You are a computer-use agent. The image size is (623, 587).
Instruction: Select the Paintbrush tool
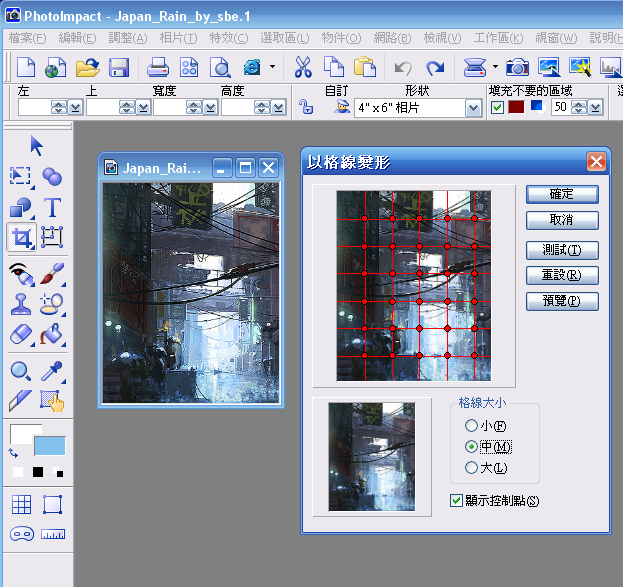click(x=52, y=274)
